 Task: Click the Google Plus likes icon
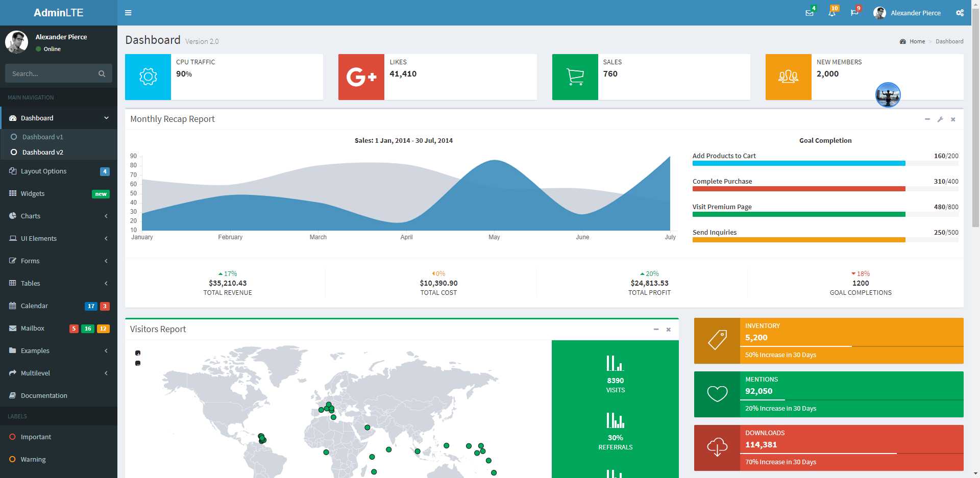click(x=361, y=77)
